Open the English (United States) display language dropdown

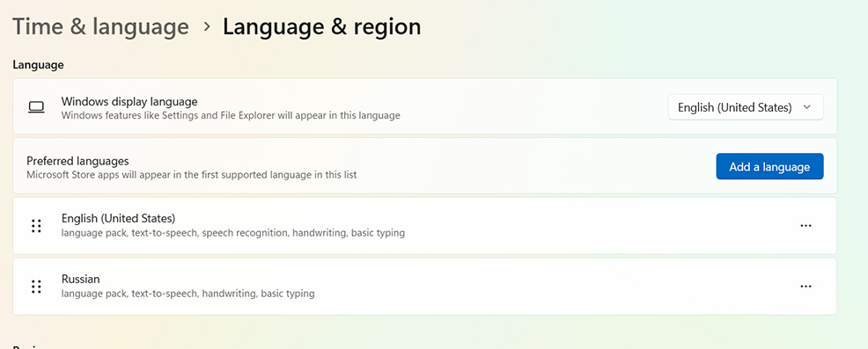[x=746, y=107]
